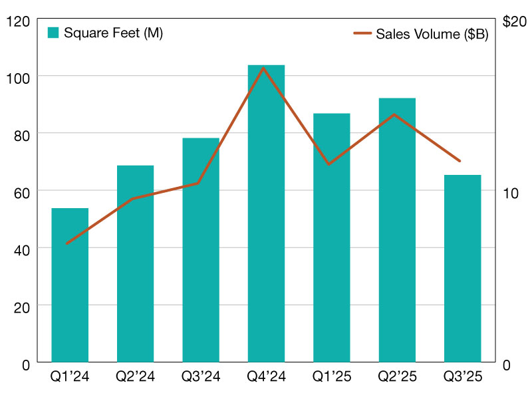This screenshot has height=399, width=532.
Task: Click the 100 left axis value
Action: [x=19, y=78]
